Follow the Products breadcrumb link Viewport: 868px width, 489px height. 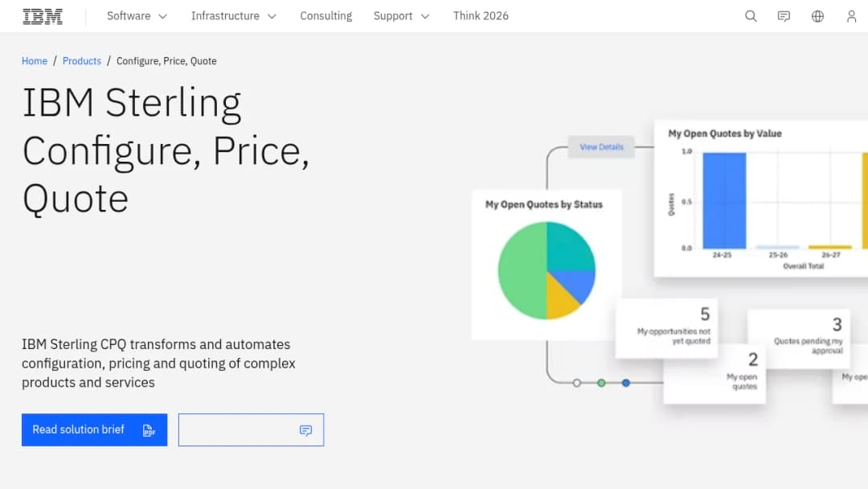point(82,61)
